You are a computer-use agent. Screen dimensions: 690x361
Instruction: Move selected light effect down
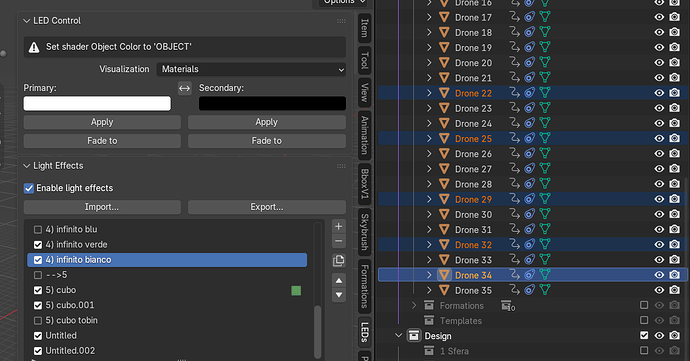pos(338,295)
